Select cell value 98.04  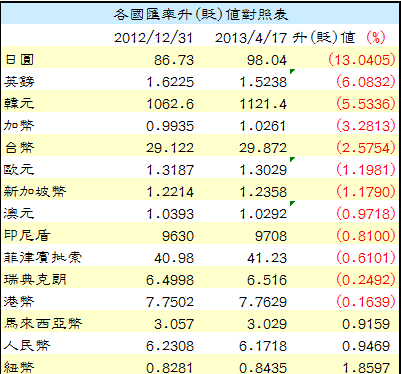click(x=267, y=60)
